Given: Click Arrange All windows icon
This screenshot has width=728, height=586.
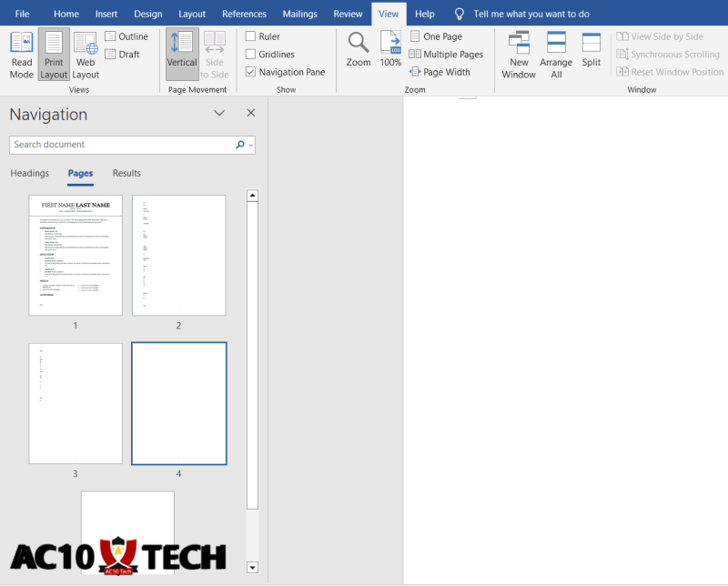Looking at the screenshot, I should pos(556,54).
